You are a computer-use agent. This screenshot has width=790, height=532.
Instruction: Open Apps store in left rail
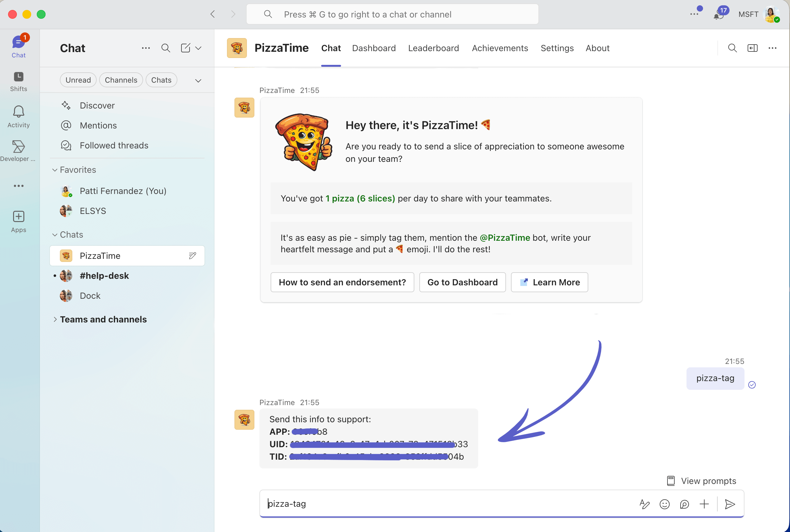[x=18, y=221]
